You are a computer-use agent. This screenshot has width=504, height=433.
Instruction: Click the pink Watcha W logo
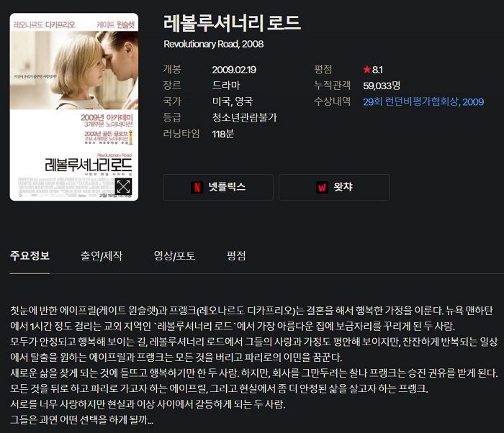322,187
